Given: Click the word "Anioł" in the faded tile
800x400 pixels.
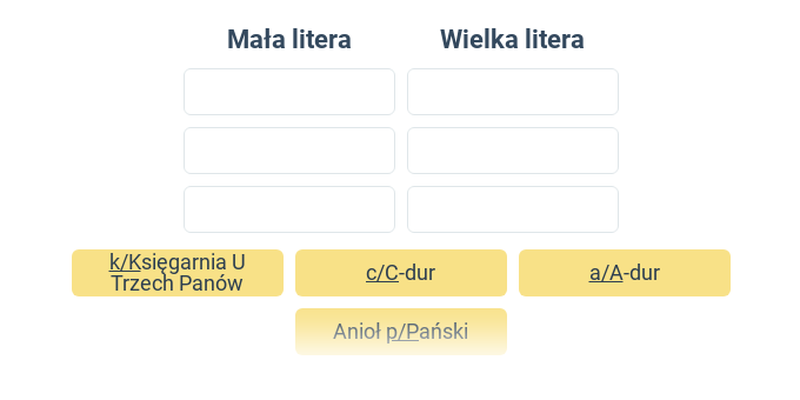Looking at the screenshot, I should [x=357, y=332].
